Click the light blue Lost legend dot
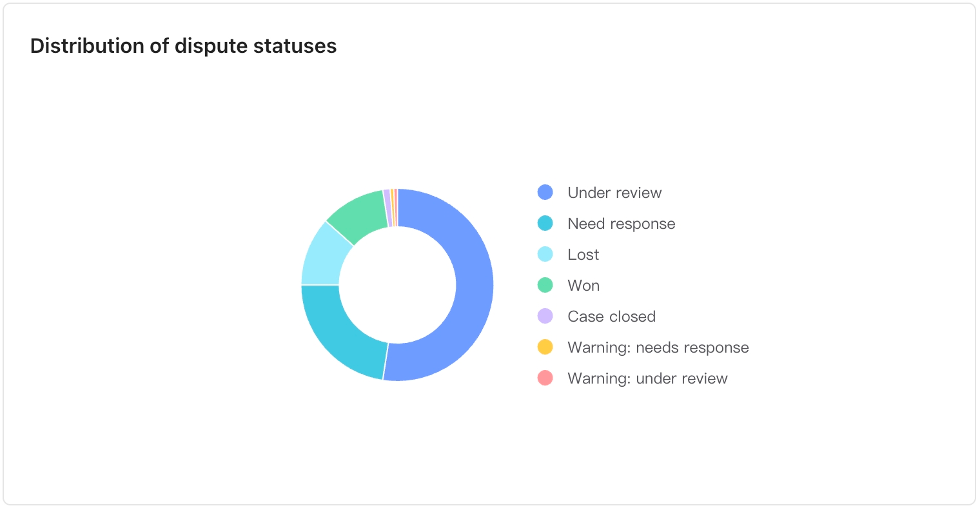The image size is (980, 508). (545, 255)
